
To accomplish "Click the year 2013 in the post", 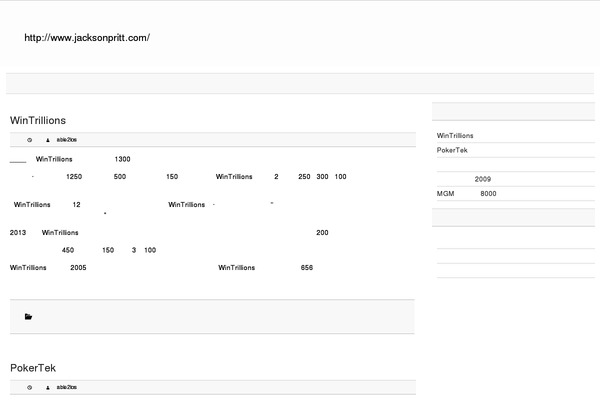I will (x=18, y=233).
